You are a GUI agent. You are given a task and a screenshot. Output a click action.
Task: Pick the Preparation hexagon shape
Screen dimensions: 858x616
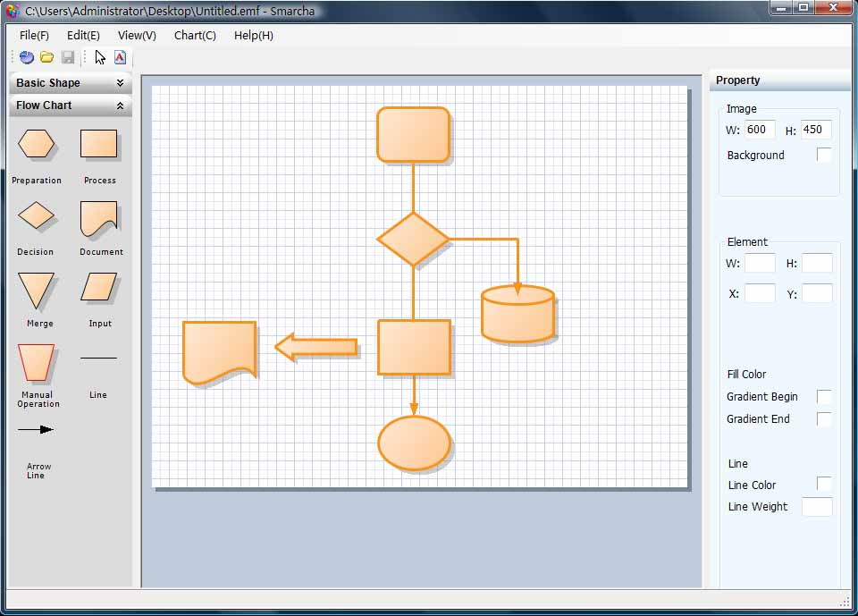36,145
